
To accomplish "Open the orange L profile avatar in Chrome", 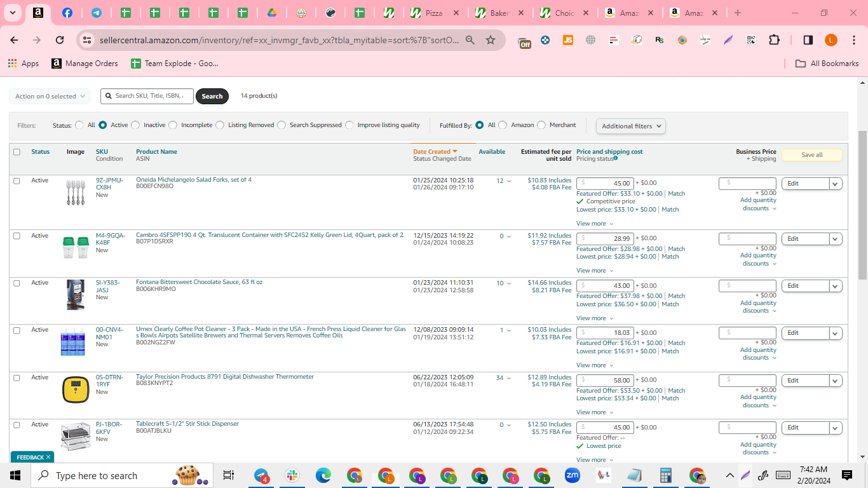I will click(x=831, y=40).
